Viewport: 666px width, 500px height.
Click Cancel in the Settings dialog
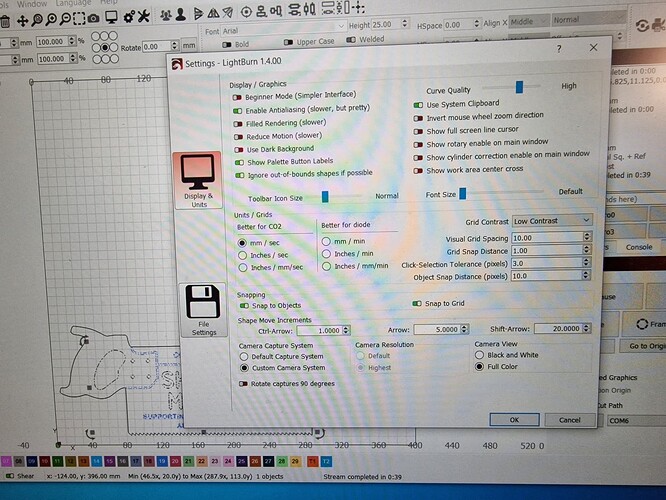coord(569,420)
